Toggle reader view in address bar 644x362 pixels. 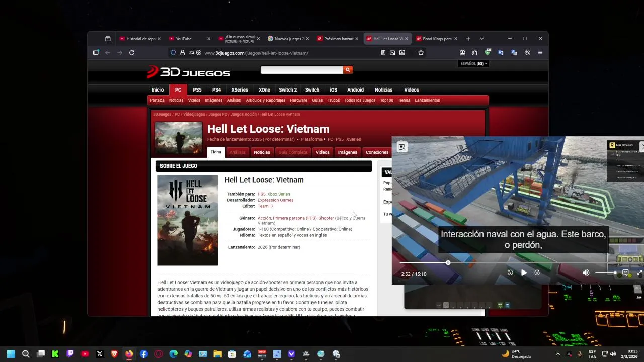click(x=383, y=53)
